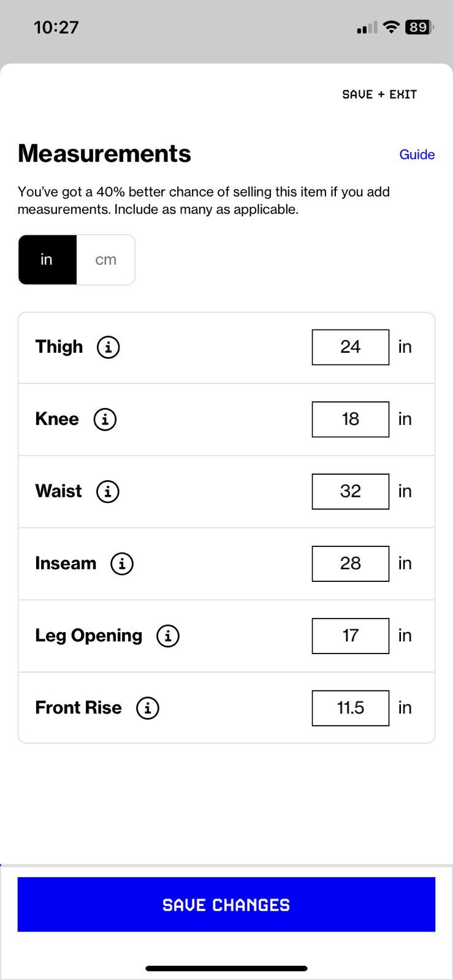The height and width of the screenshot is (980, 453).
Task: Open the Leg Opening info icon
Action: pyautogui.click(x=168, y=636)
